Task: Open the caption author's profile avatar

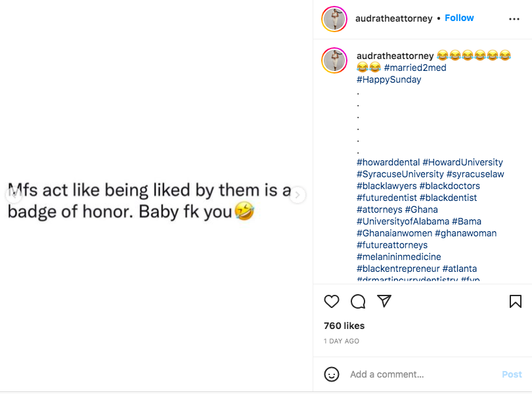Action: click(x=334, y=60)
